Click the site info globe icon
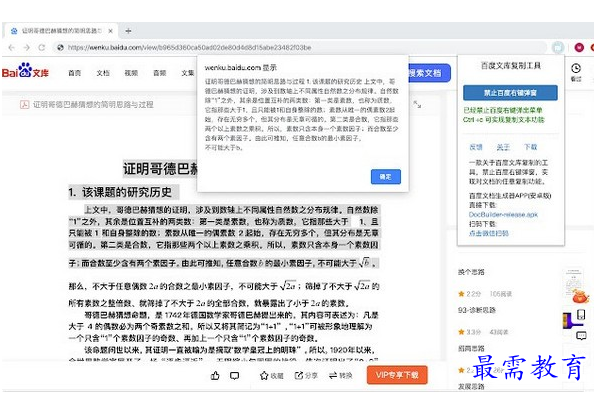The width and height of the screenshot is (594, 399). pyautogui.click(x=60, y=47)
